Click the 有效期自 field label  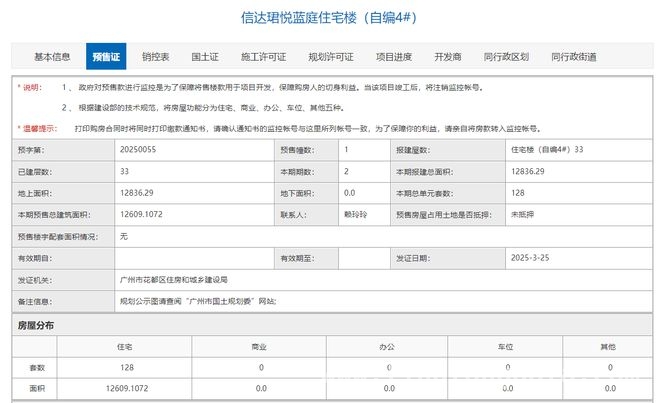point(35,258)
